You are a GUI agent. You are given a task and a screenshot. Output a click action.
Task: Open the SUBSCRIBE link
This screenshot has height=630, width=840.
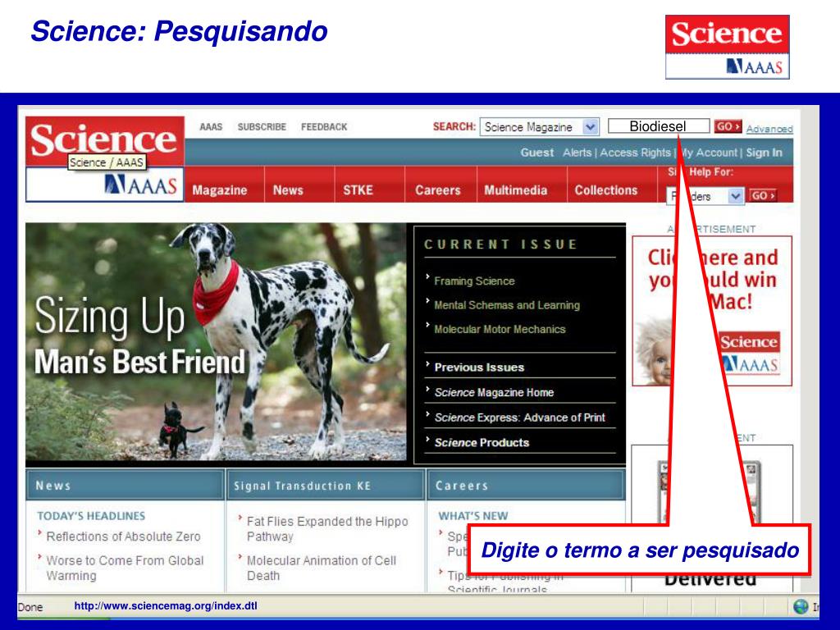[x=262, y=127]
